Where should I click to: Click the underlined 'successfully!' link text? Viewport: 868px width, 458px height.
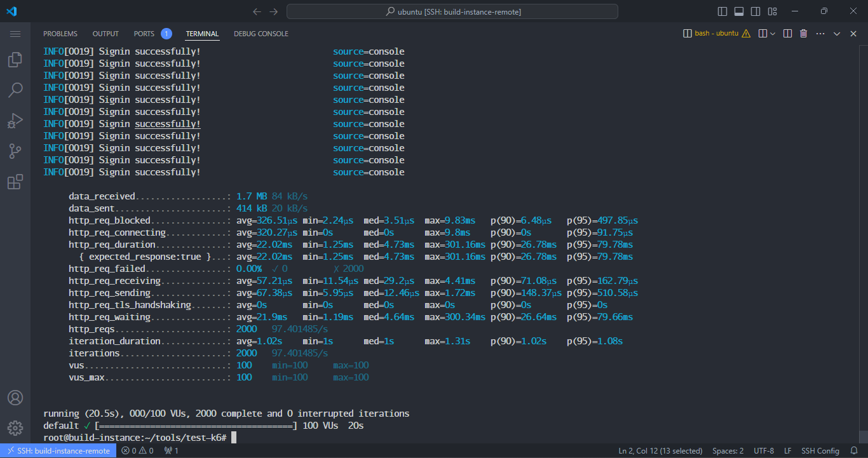coord(168,124)
